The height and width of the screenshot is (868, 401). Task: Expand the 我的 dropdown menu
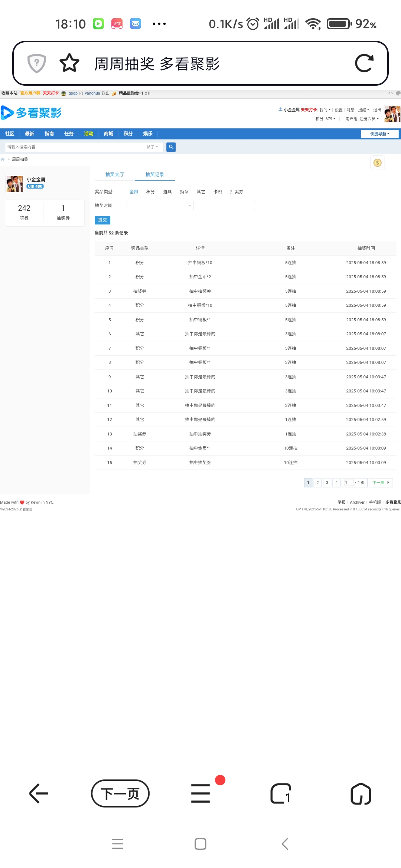pyautogui.click(x=325, y=110)
